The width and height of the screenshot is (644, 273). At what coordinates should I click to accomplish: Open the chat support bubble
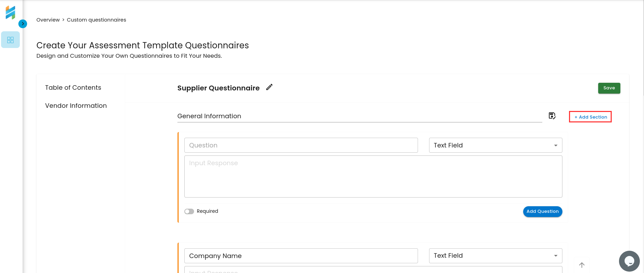(x=629, y=261)
